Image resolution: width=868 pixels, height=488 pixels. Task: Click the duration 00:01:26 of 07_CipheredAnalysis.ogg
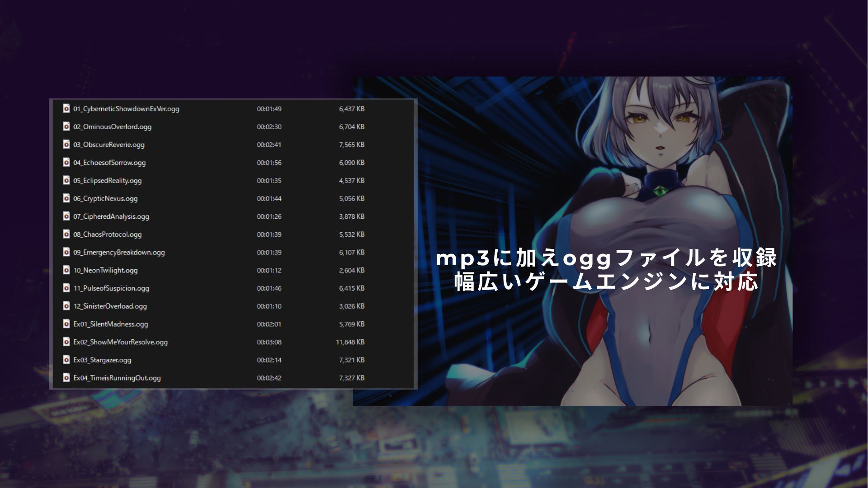pos(269,216)
